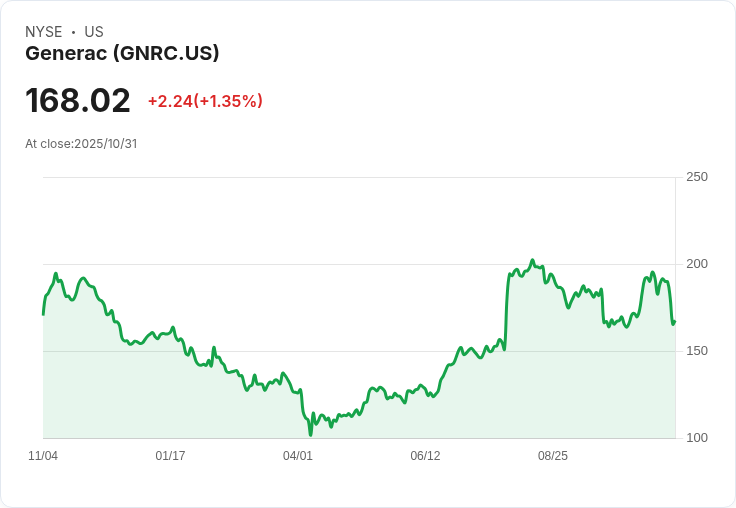Select the 01/17 date on the x-axis
Viewport: 736px width, 508px height.
pos(170,456)
